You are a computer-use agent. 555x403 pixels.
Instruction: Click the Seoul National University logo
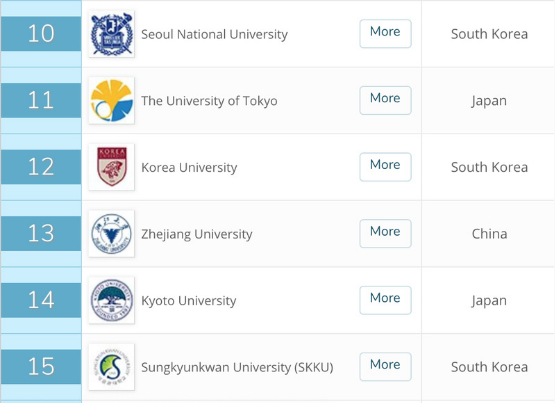tap(111, 34)
